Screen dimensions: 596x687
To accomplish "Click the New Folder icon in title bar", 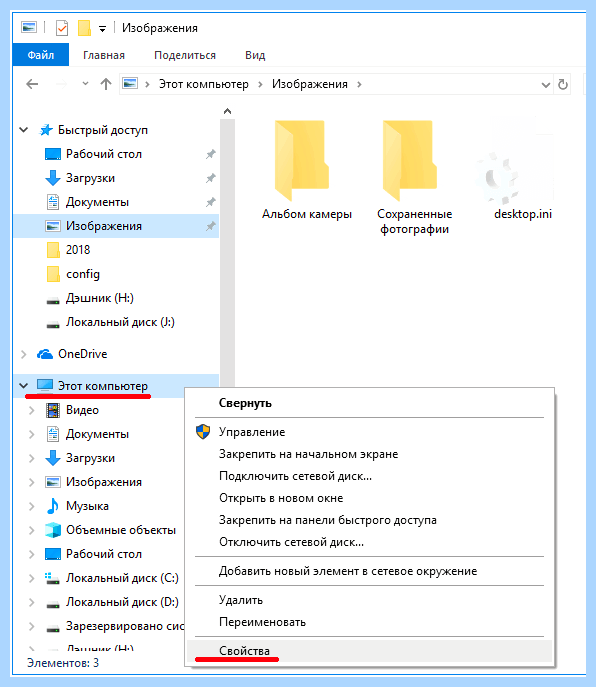I will coord(84,28).
